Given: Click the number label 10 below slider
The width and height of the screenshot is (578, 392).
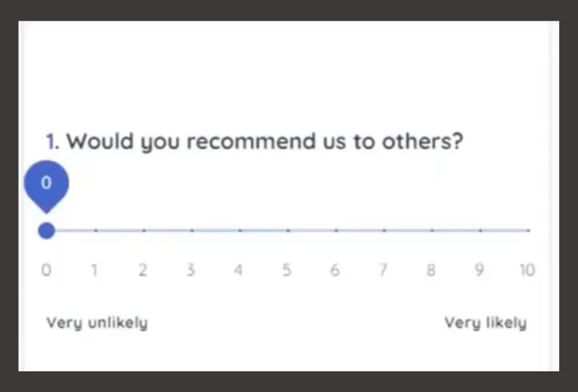Looking at the screenshot, I should point(527,271).
